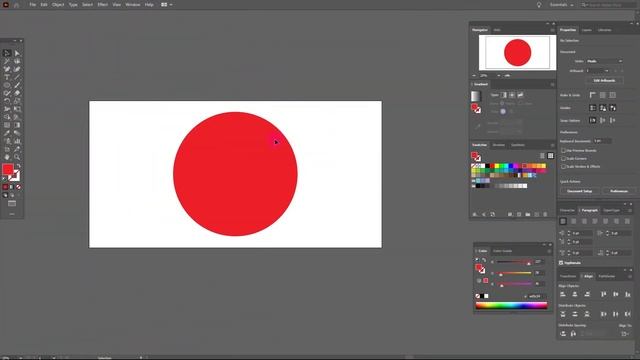This screenshot has width=640, height=360.
Task: Enable Scale Corners checkbox
Action: click(x=563, y=158)
